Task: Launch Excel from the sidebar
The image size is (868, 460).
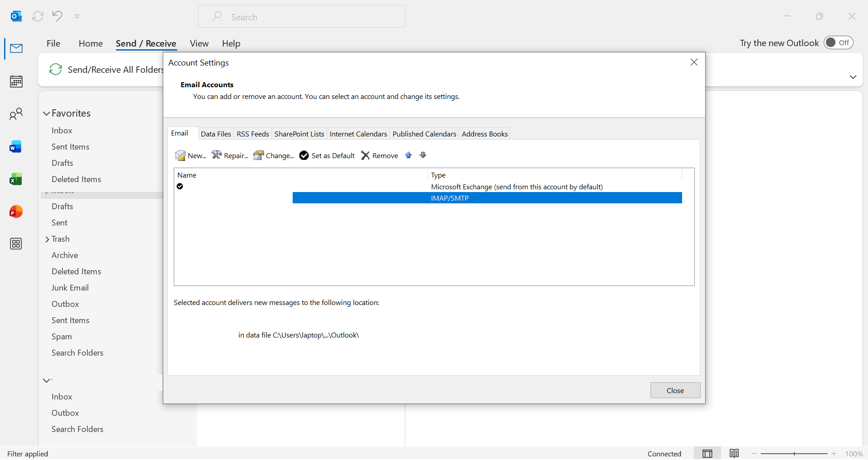Action: pos(16,179)
